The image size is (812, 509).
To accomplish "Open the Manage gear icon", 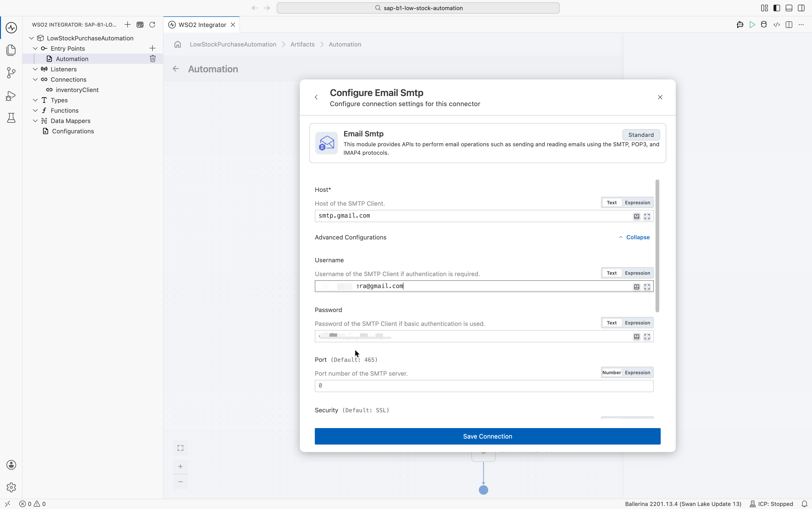I will (x=11, y=487).
